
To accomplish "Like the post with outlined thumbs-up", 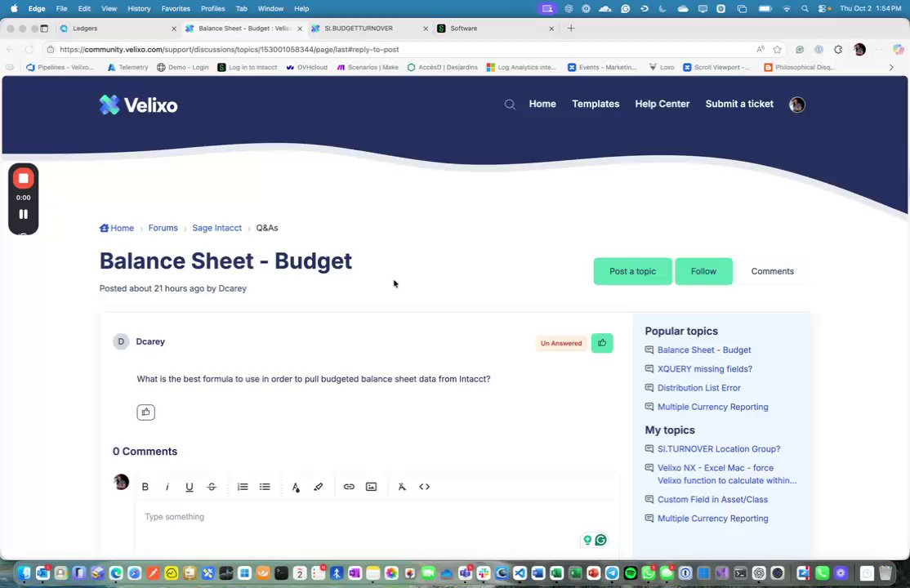I will [145, 412].
